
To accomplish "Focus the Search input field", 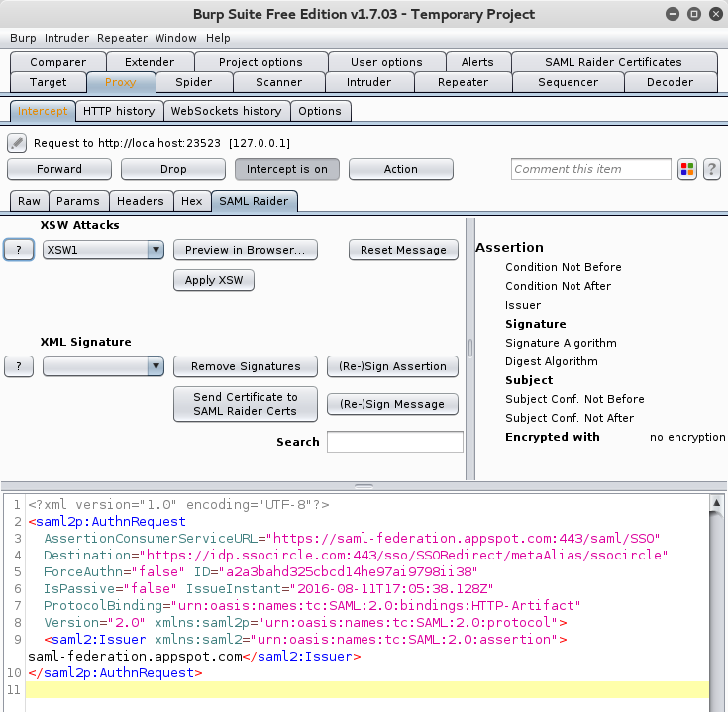I will tap(394, 442).
